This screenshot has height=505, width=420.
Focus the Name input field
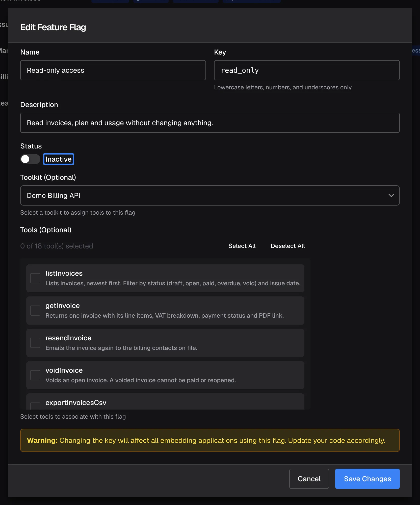(113, 70)
